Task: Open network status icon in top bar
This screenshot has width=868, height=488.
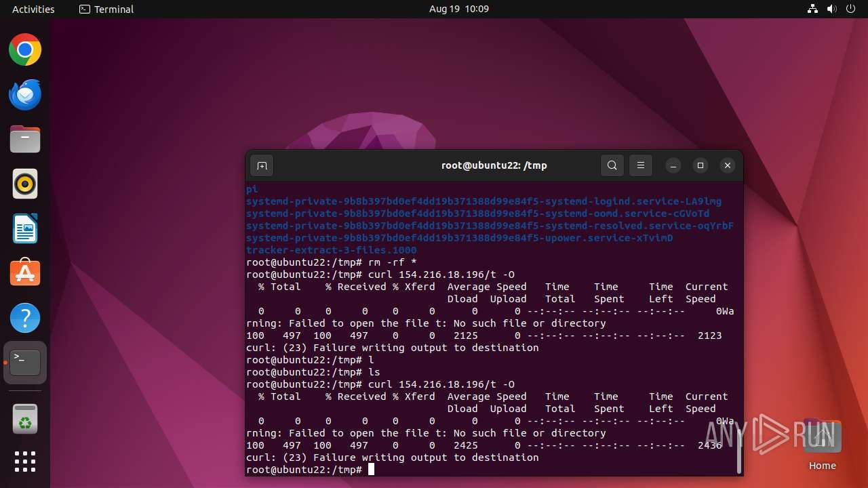Action: (812, 9)
